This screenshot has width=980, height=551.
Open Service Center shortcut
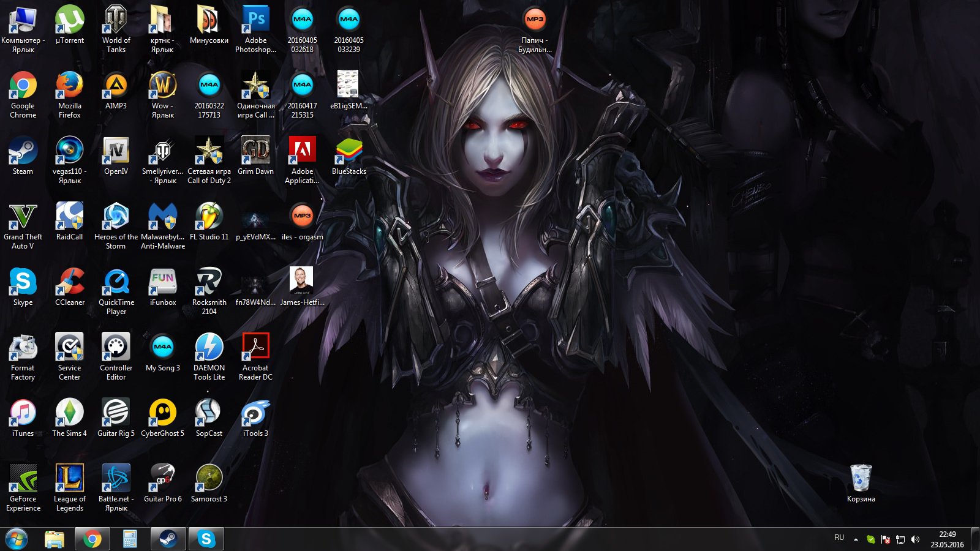(x=69, y=347)
